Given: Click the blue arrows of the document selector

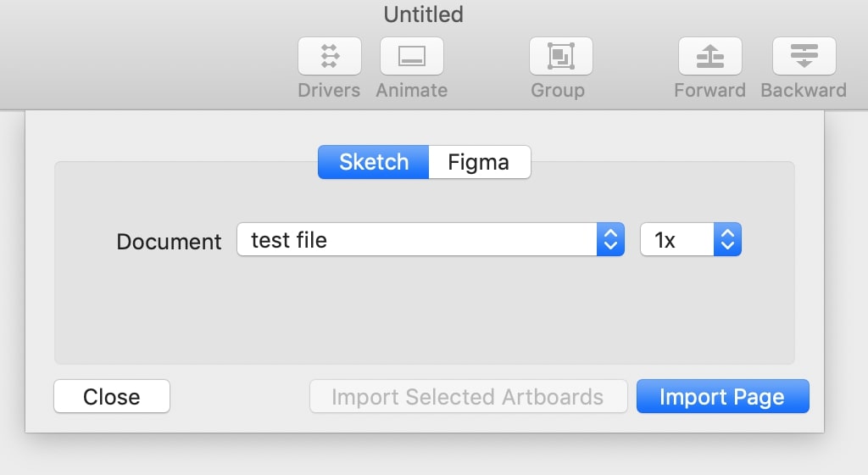Looking at the screenshot, I should pos(610,240).
